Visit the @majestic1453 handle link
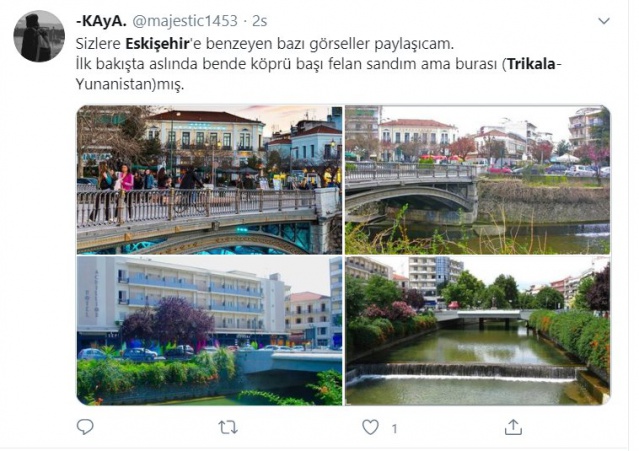Image resolution: width=639 pixels, height=451 pixels. (185, 21)
